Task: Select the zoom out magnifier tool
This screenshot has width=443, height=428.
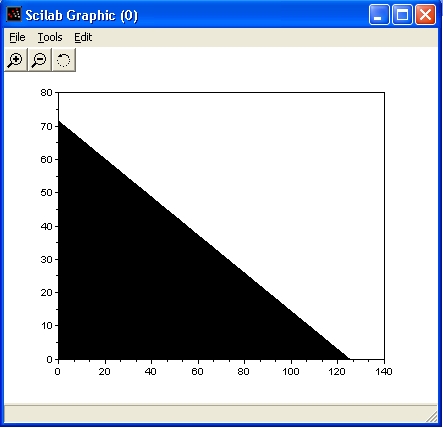Action: [x=40, y=60]
